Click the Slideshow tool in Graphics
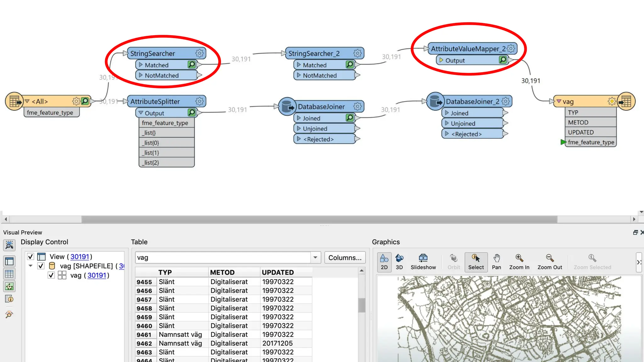Image resolution: width=644 pixels, height=362 pixels. (423, 262)
